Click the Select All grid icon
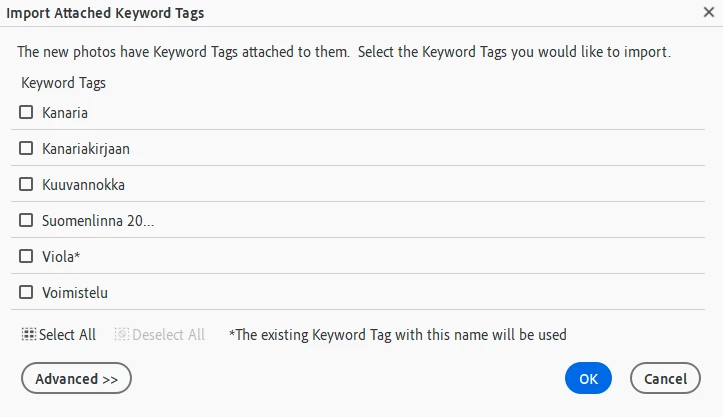 coord(28,335)
